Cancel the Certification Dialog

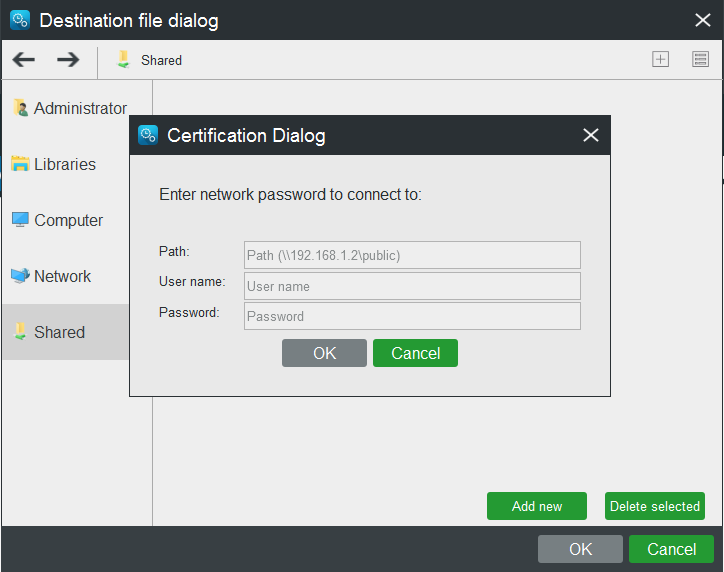tap(415, 353)
